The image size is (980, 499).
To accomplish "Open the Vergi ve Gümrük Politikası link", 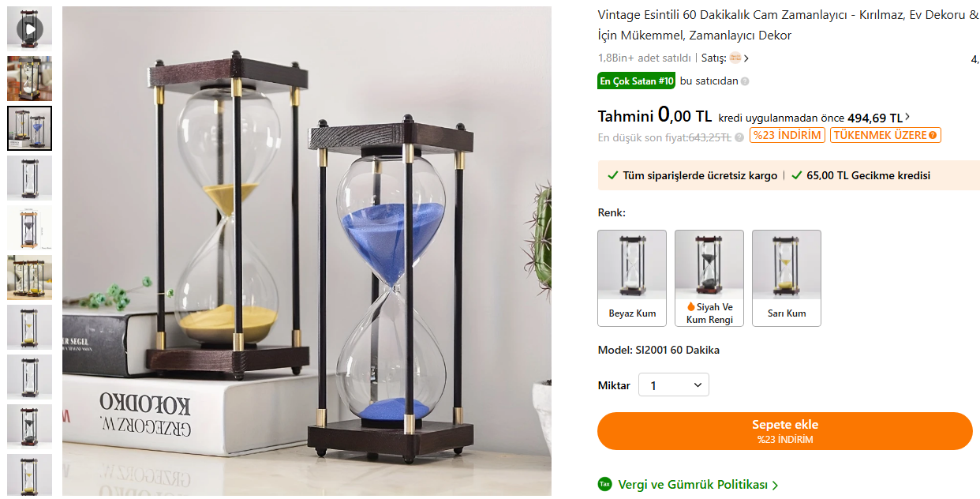I will tap(693, 485).
